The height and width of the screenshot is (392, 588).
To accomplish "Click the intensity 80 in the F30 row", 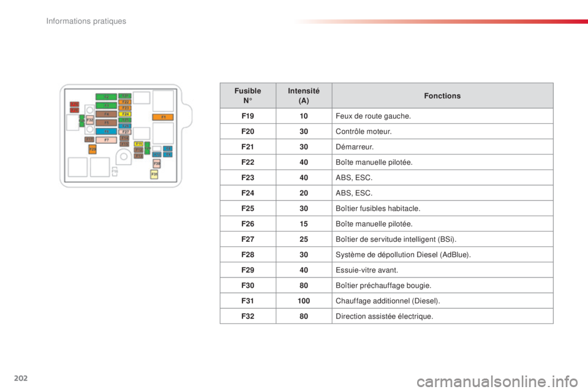I will (304, 285).
